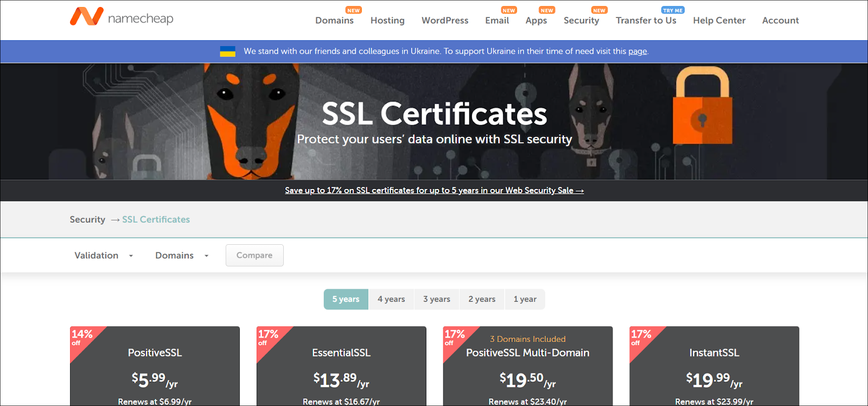Open the Domains menu
This screenshot has width=868, height=406.
pyautogui.click(x=334, y=21)
